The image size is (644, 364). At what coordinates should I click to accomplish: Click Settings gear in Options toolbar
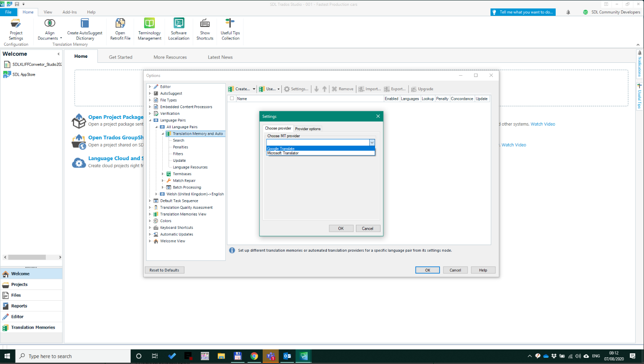pos(296,89)
